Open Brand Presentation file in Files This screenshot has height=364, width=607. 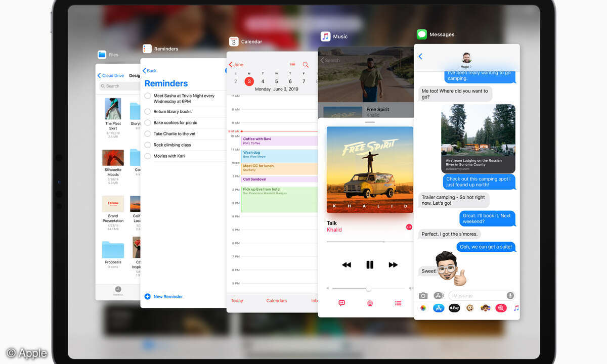113,204
